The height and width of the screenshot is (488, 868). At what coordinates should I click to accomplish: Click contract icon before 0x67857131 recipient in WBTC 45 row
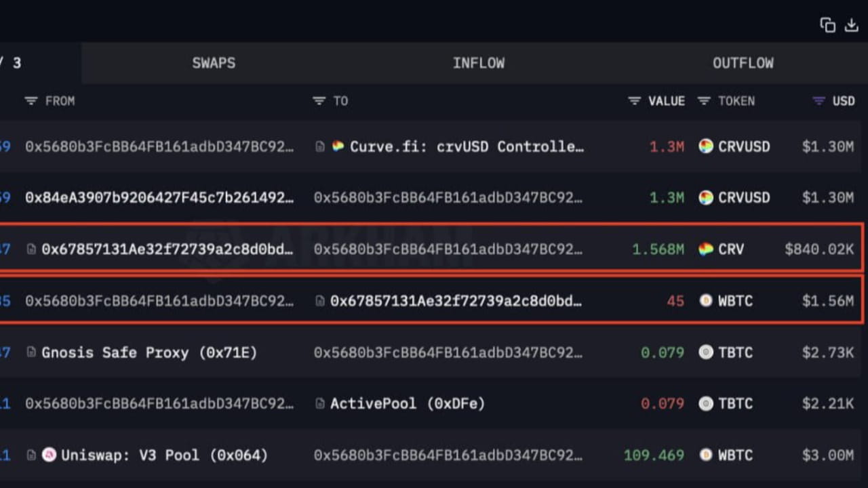coord(319,301)
